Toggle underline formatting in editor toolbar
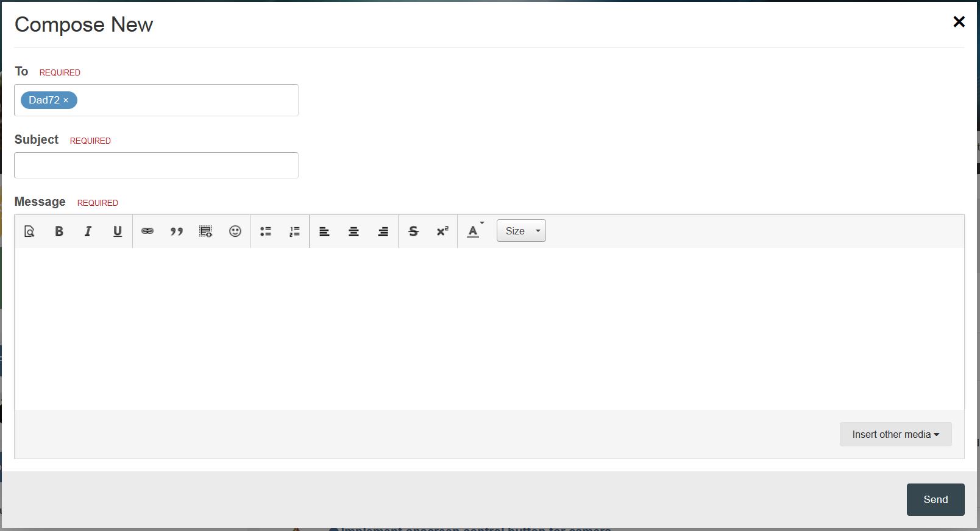 pos(118,231)
